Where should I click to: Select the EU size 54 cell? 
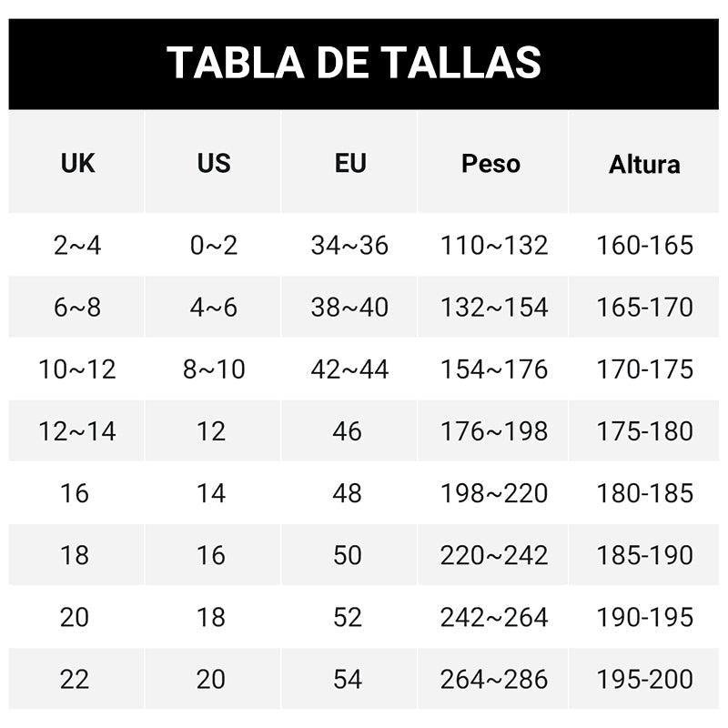[x=348, y=679]
